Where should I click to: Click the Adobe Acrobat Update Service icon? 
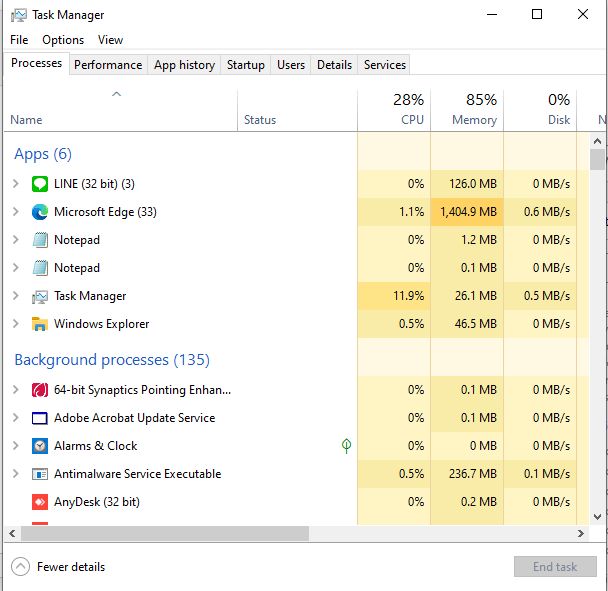coord(40,418)
